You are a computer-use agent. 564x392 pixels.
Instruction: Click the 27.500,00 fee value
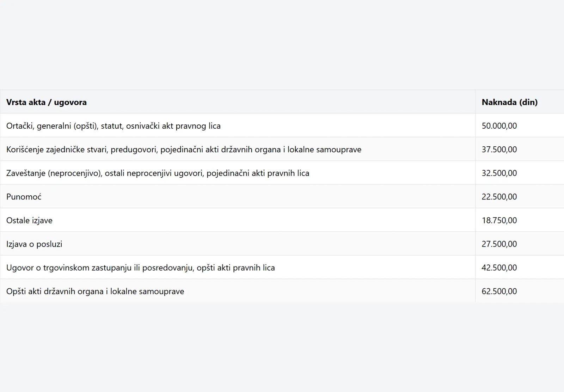coord(499,244)
